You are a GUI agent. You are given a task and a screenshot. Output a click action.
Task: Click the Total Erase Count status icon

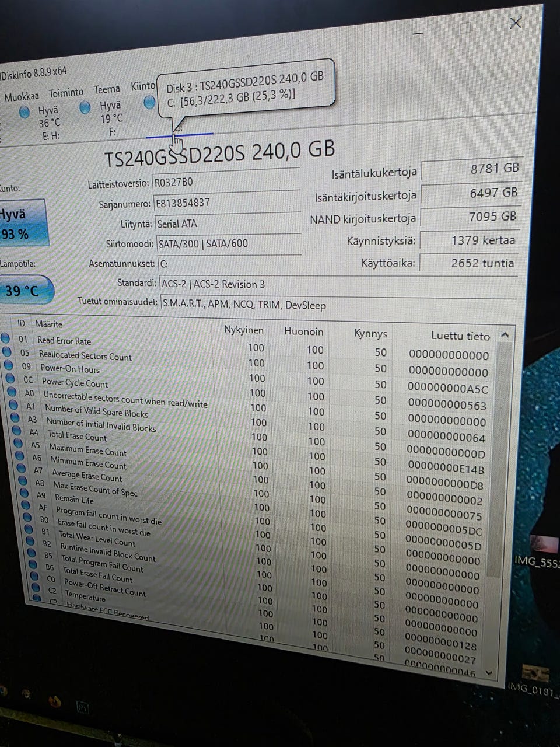[17, 430]
